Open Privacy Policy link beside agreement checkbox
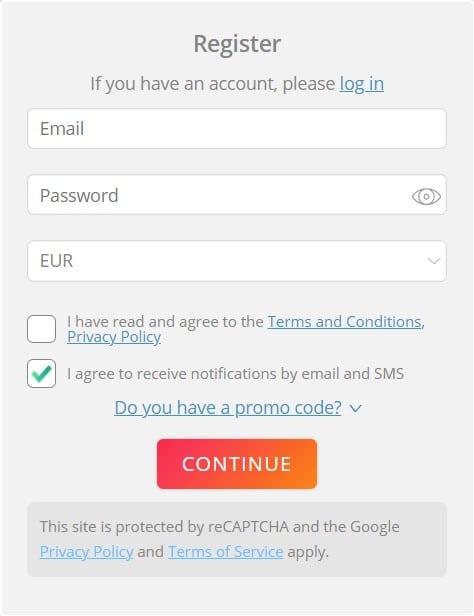 pyautogui.click(x=114, y=337)
